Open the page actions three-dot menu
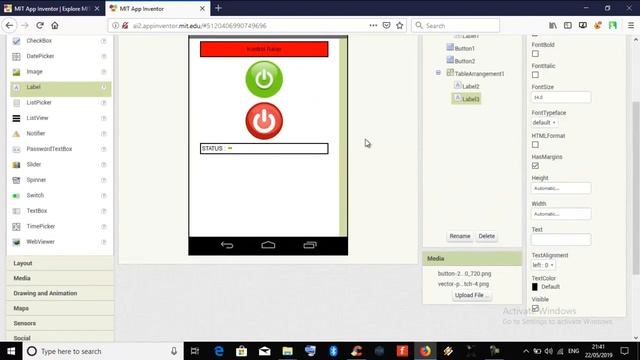Viewport: 640px width, 360px height. tap(373, 25)
